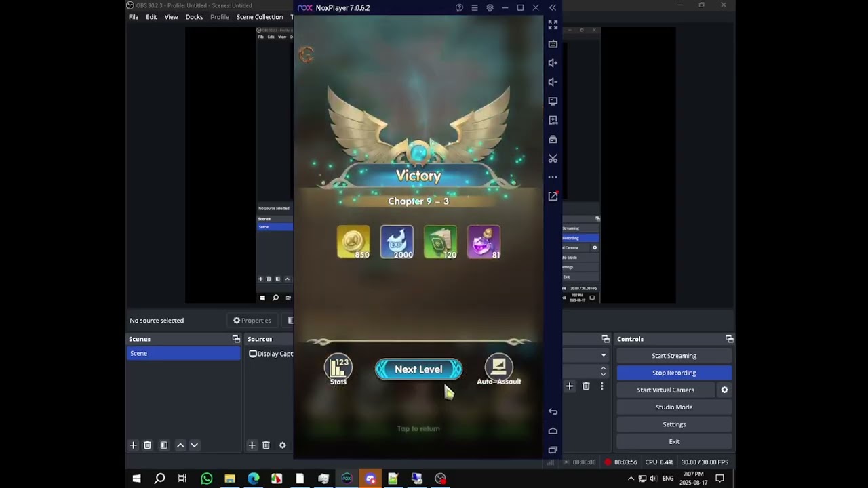Click NoxPlayer screen display icon
The image size is (868, 488).
[x=553, y=101]
